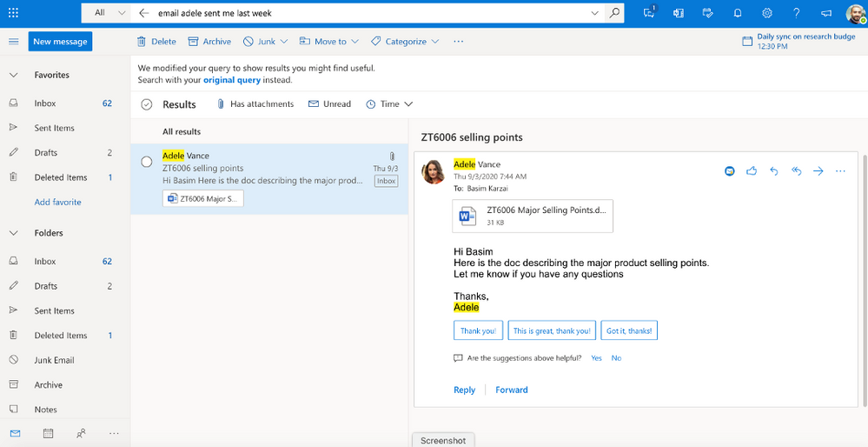Switch to the Mail module icon

click(x=15, y=433)
